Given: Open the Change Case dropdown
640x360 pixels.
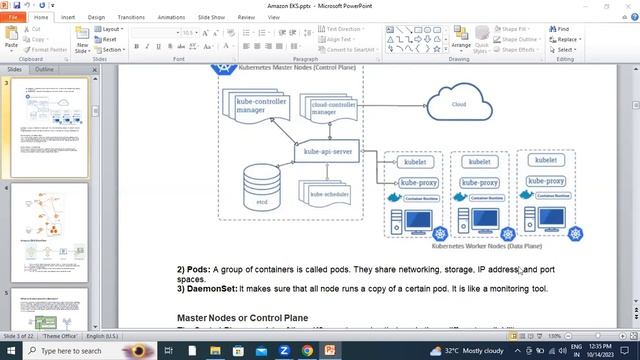Looking at the screenshot, I should (x=208, y=46).
